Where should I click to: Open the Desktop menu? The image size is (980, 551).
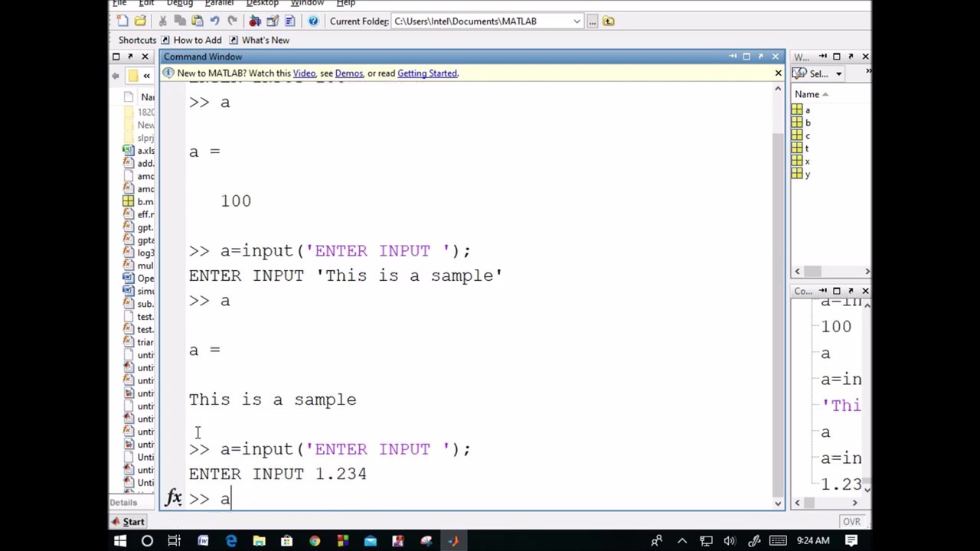(262, 3)
